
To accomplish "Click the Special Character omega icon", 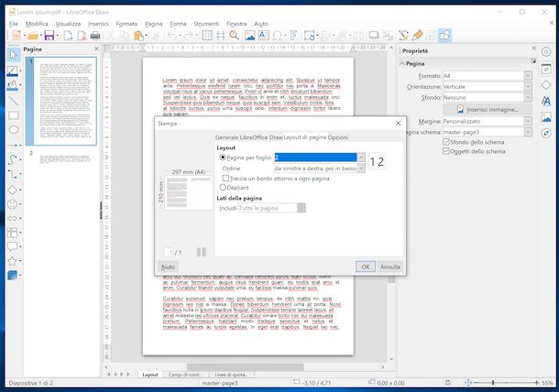I will point(278,36).
